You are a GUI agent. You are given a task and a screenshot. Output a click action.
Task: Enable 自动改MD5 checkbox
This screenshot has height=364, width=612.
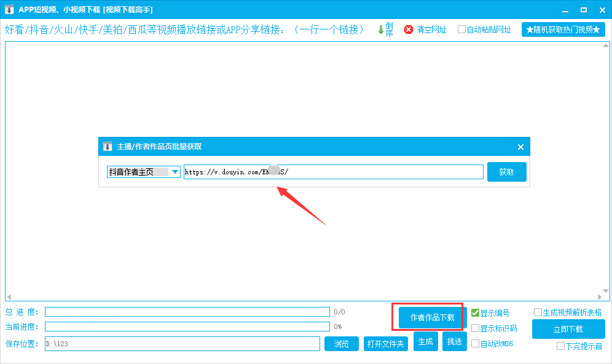tap(475, 343)
